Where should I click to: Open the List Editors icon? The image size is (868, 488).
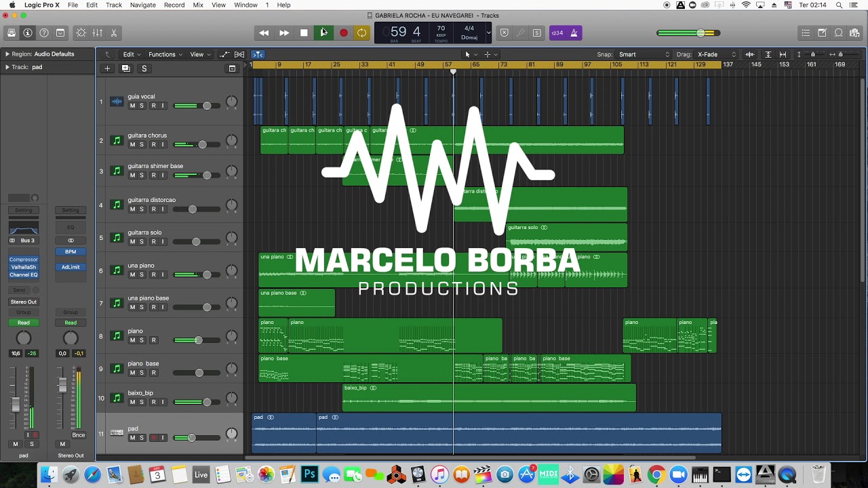pyautogui.click(x=806, y=33)
